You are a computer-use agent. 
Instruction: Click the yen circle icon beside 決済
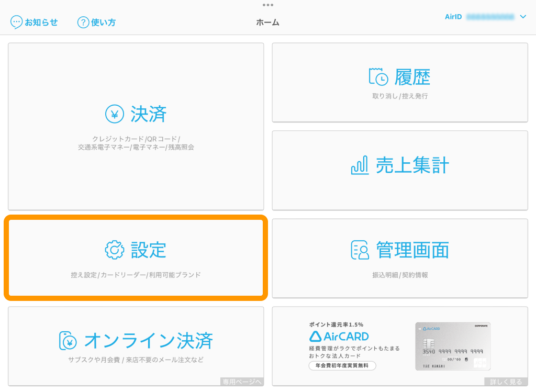tap(114, 114)
